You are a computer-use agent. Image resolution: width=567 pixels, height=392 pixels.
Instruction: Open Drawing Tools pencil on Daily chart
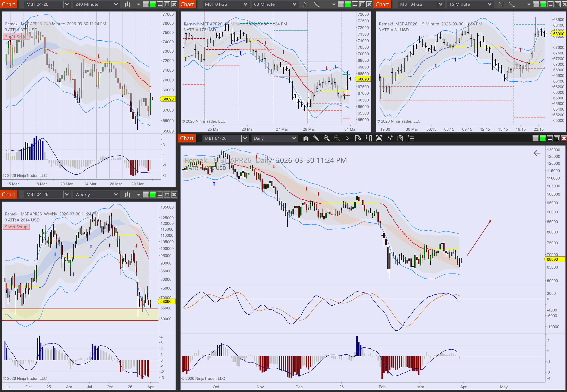tap(316, 139)
